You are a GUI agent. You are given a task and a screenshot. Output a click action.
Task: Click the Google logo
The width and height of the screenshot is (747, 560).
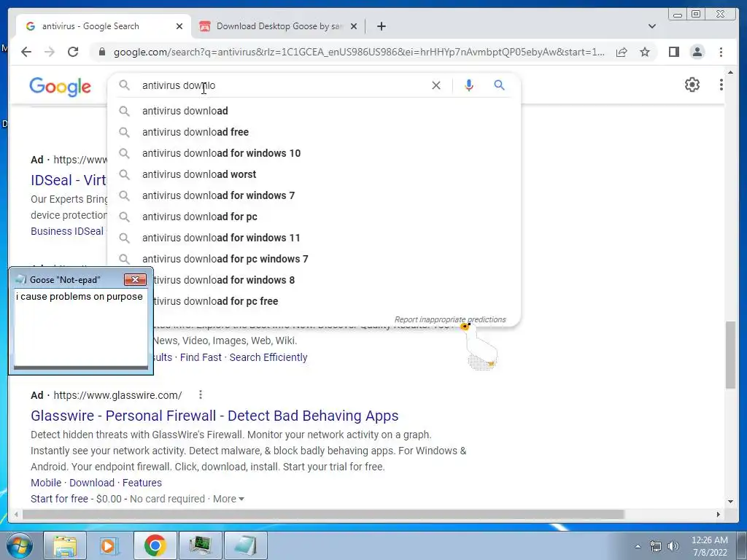pos(60,87)
